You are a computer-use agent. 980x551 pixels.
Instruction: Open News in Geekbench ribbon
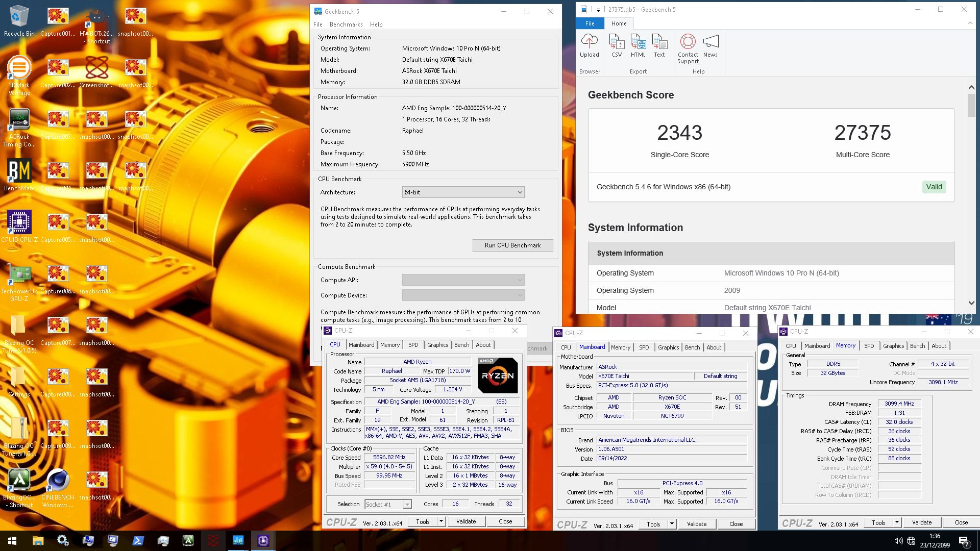[710, 45]
